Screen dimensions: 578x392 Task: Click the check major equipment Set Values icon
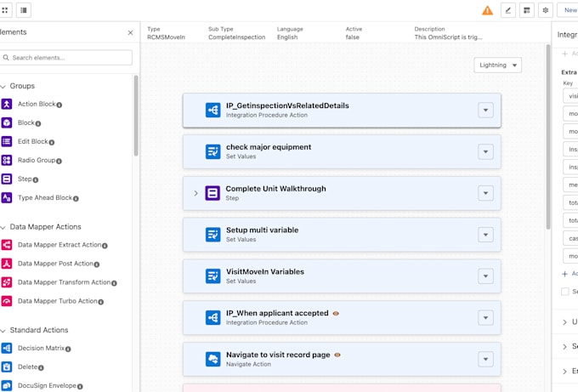point(213,151)
